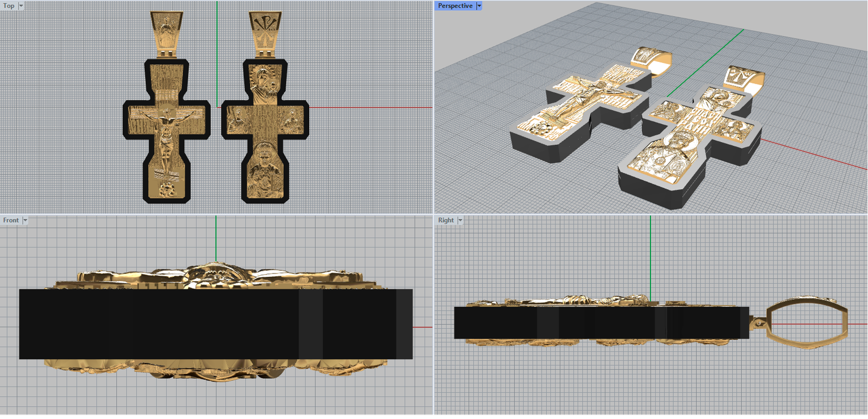Open the Top viewport dropdown arrow
This screenshot has height=419, width=868.
pos(21,6)
